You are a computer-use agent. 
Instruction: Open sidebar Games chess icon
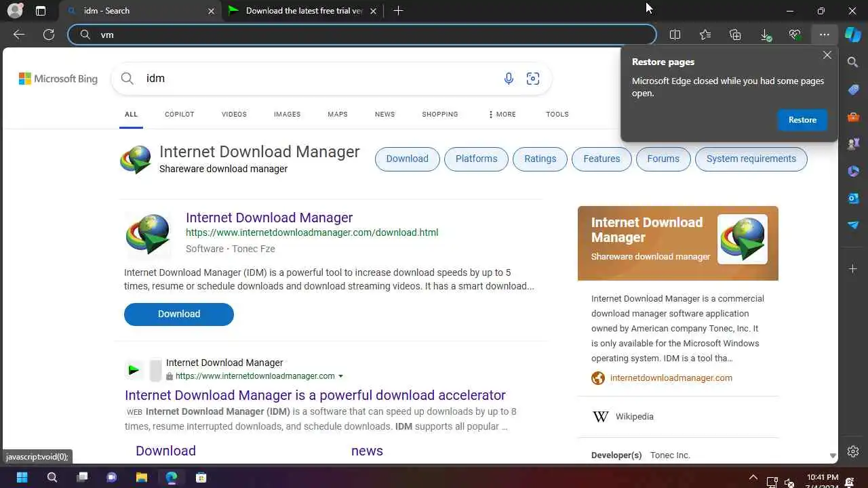[853, 144]
